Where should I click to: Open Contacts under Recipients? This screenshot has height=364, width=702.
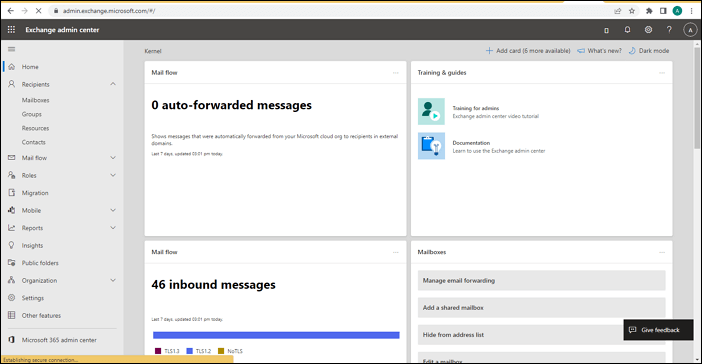click(x=34, y=142)
